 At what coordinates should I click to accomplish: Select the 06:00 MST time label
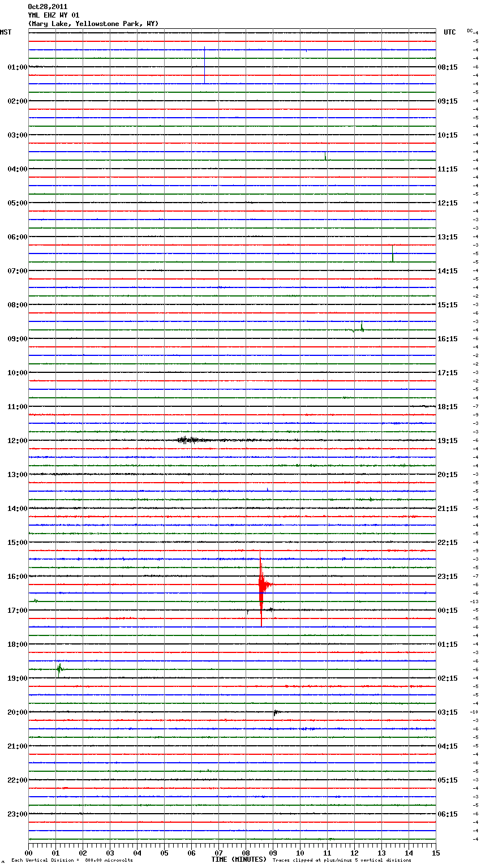[x=18, y=237]
